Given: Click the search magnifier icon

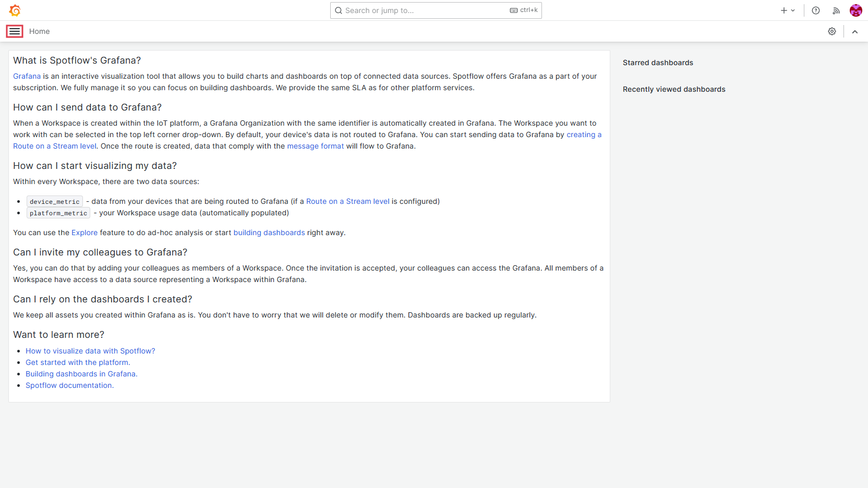Looking at the screenshot, I should pos(339,10).
